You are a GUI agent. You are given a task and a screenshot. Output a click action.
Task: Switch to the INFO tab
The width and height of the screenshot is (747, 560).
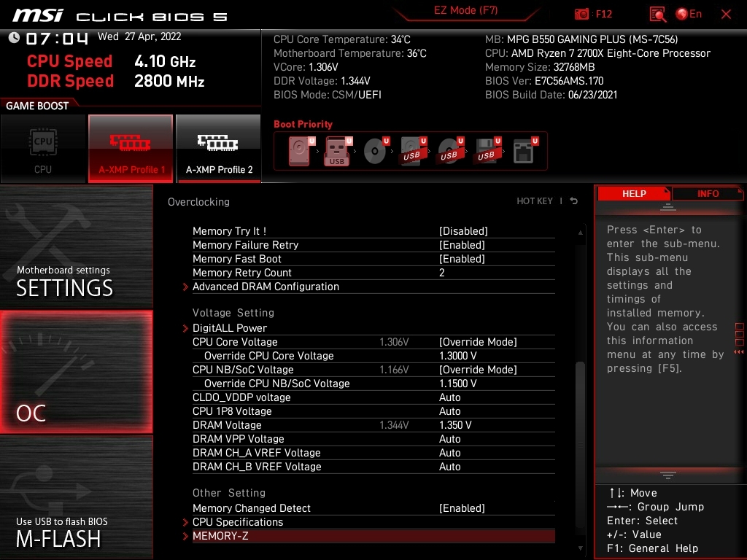click(708, 193)
